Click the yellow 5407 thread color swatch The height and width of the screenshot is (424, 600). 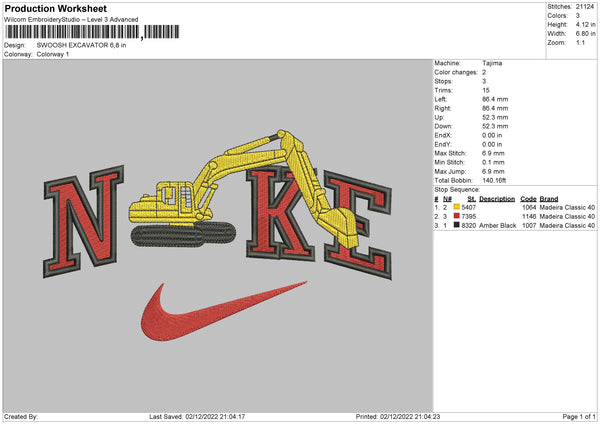(456, 207)
